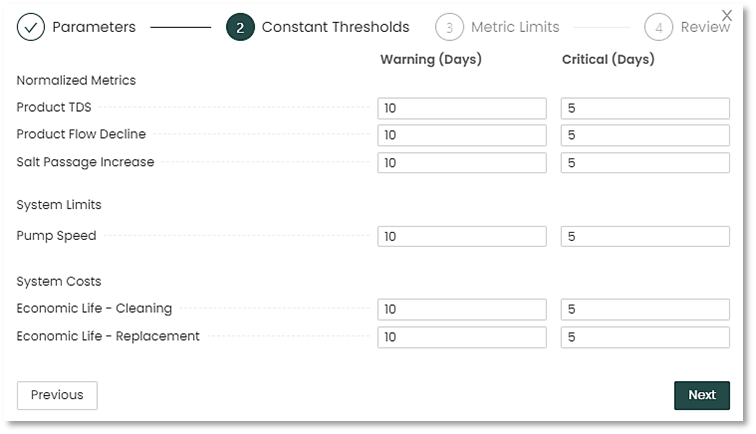The height and width of the screenshot is (434, 756).
Task: Select Salt Passage Increase warning field
Action: coord(462,162)
